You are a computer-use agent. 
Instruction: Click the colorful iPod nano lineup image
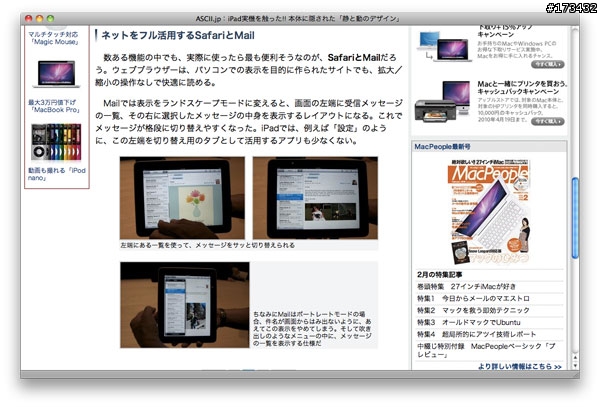[x=56, y=142]
